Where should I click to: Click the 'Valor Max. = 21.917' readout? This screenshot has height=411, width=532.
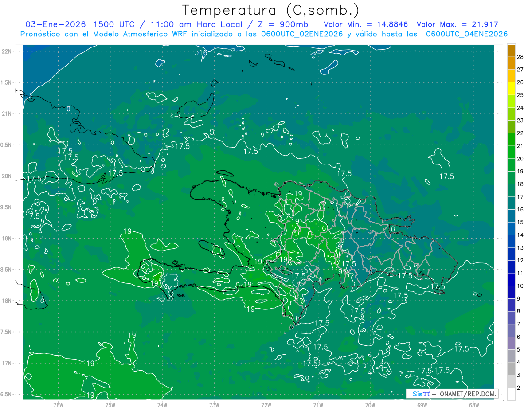pyautogui.click(x=458, y=25)
